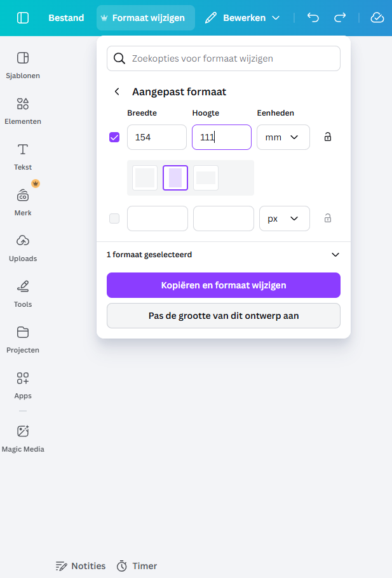Enable the second empty format checkbox
This screenshot has height=578, width=392.
coord(114,218)
